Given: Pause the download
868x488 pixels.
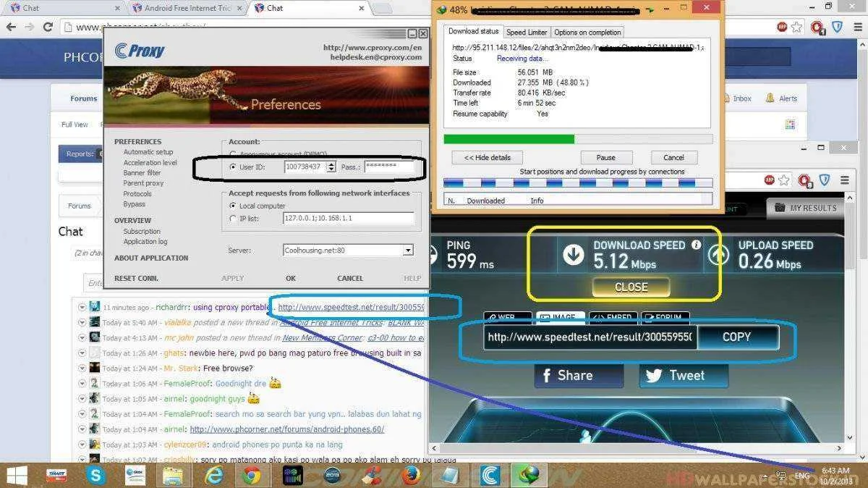Looking at the screenshot, I should 605,157.
